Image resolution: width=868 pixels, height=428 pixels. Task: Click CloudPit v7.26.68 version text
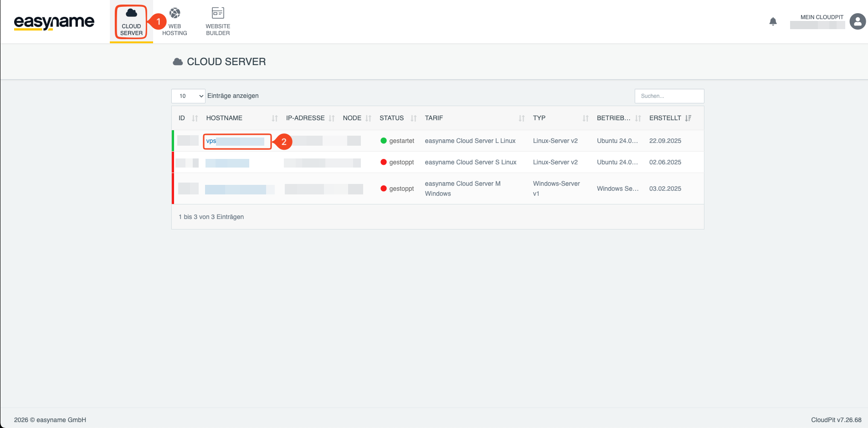836,420
